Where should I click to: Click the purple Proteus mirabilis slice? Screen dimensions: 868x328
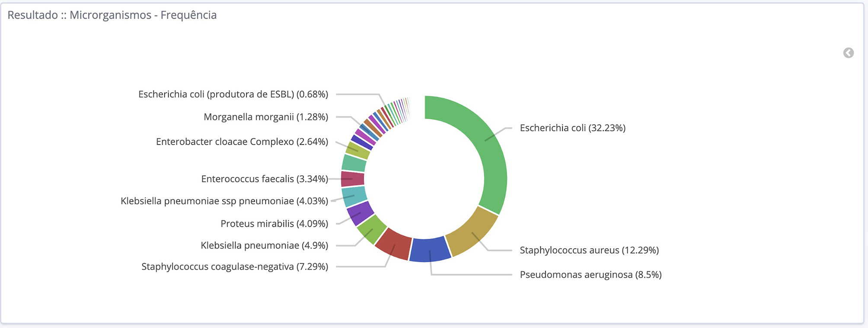tap(360, 213)
